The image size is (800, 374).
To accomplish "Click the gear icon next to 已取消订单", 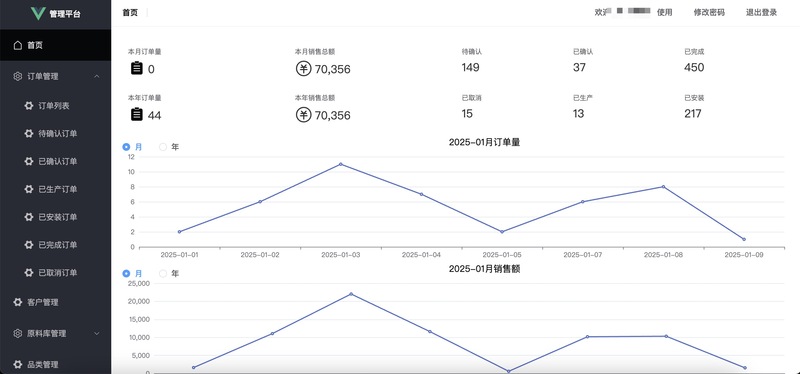I will tap(29, 272).
